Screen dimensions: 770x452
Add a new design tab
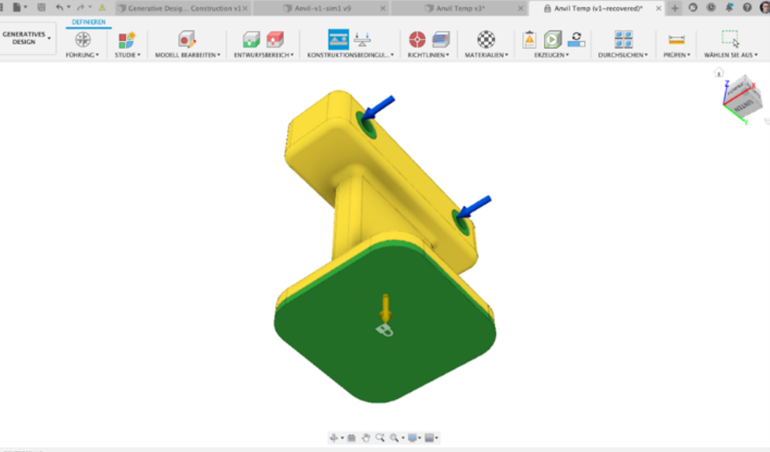click(675, 8)
